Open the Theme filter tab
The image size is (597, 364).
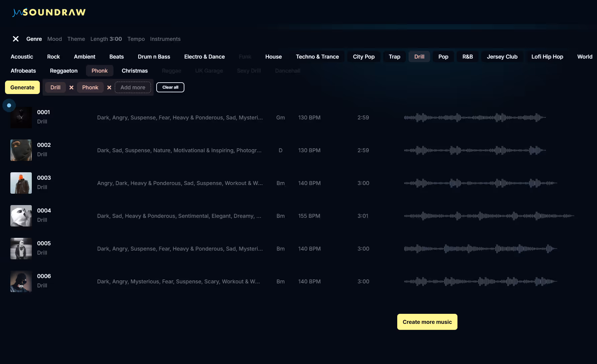click(x=76, y=39)
